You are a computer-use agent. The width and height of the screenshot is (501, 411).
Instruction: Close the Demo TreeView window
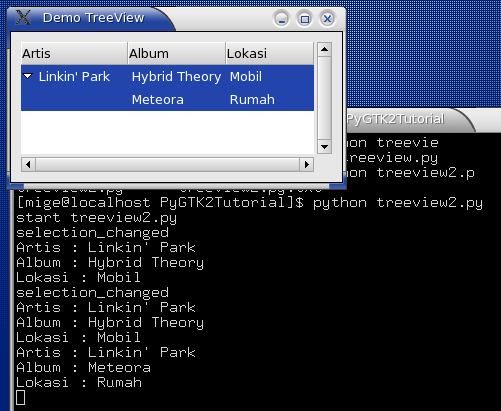tap(327, 19)
